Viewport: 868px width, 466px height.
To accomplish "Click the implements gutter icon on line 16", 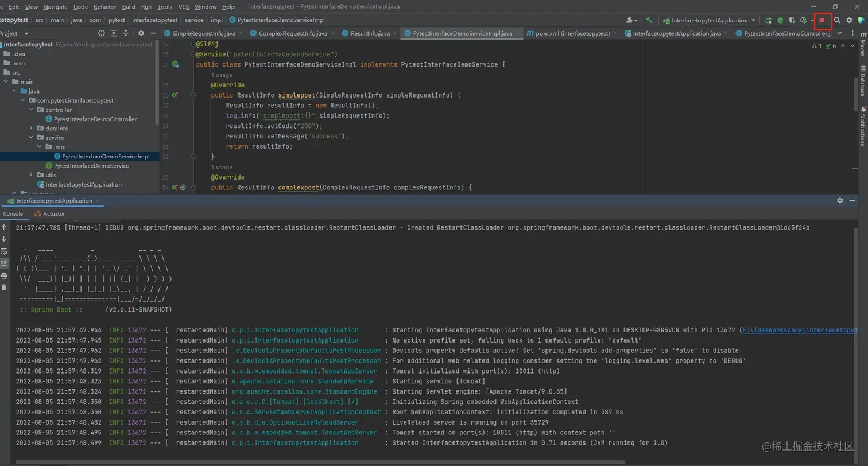I will pyautogui.click(x=175, y=95).
